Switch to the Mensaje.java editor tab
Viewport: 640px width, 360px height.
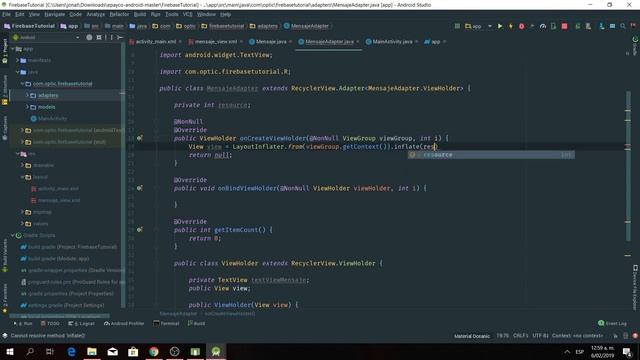[x=271, y=42]
